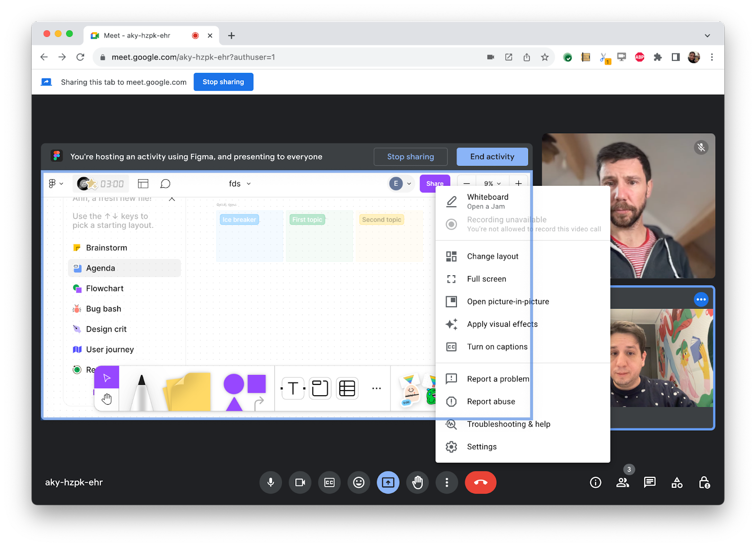756x547 pixels.
Task: Open the participant E avatar dropdown
Action: point(401,183)
